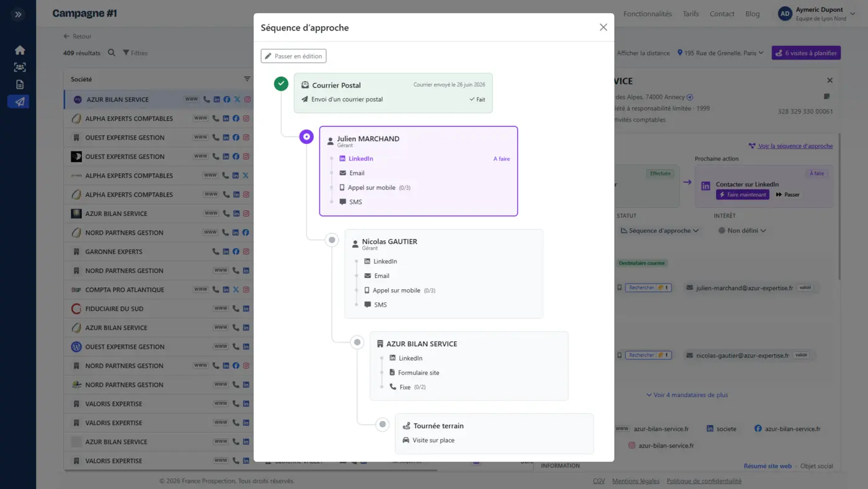The image size is (868, 489).
Task: Open the Tarifs menu item
Action: (691, 14)
